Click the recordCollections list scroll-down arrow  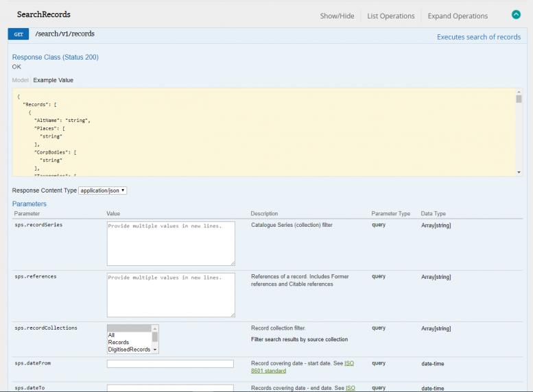(x=155, y=350)
